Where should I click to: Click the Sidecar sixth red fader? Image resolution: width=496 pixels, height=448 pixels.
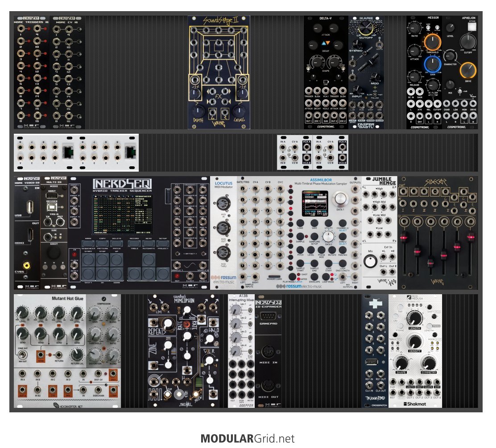point(471,236)
